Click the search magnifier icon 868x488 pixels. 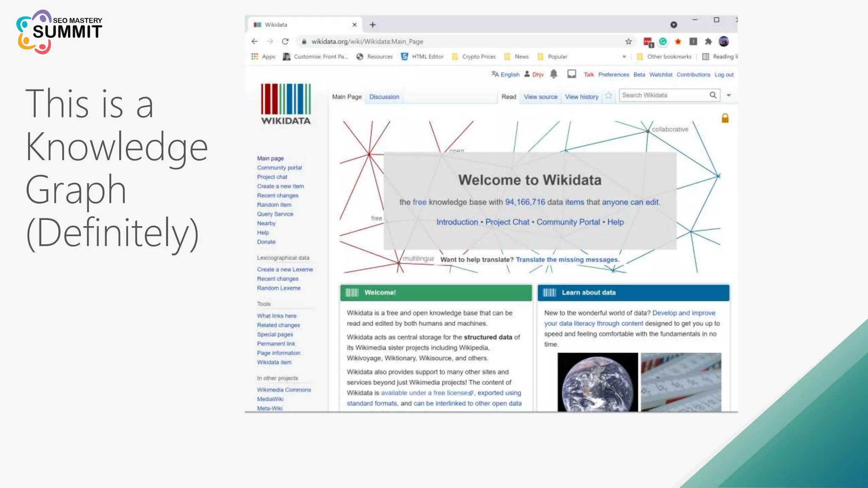tap(713, 95)
